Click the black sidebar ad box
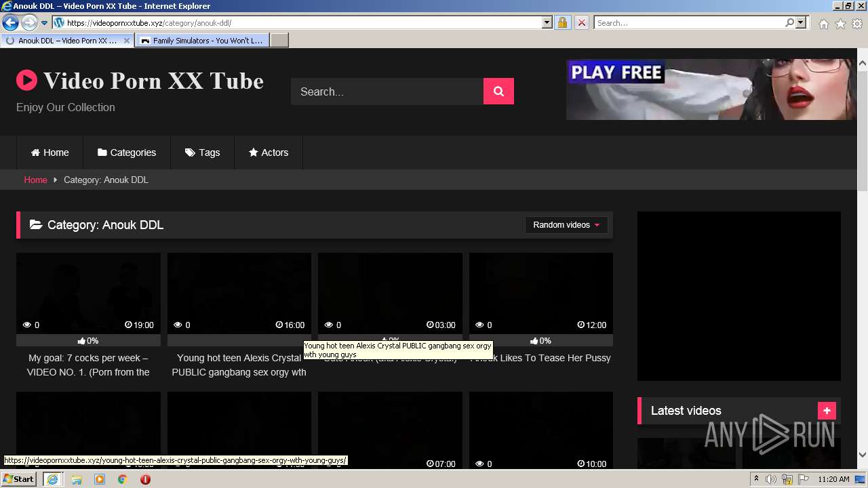Viewport: 868px width, 488px height. (x=739, y=296)
